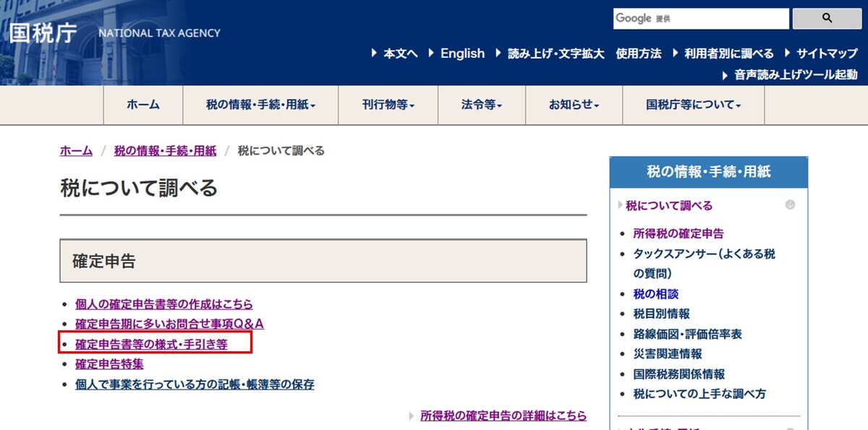Screen dimensions: 868x430
Task: Start 音声読み上げツール起動
Action: coord(796,74)
